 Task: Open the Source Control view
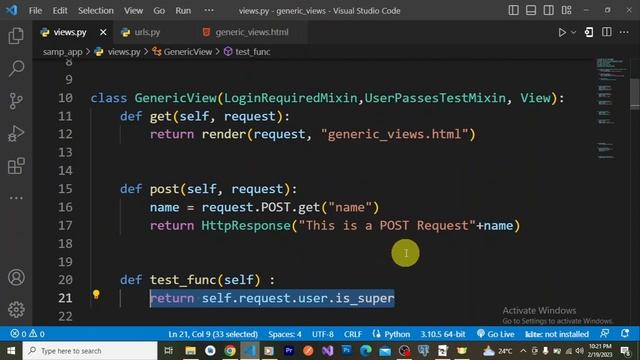coord(16,101)
